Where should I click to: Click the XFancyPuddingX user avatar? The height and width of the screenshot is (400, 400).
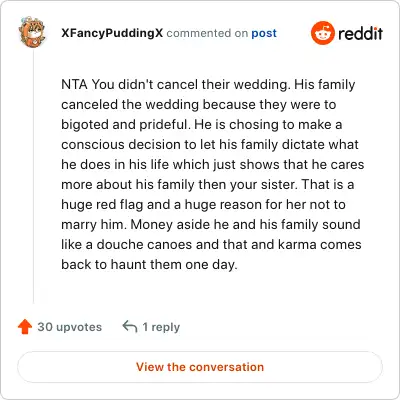(32, 32)
